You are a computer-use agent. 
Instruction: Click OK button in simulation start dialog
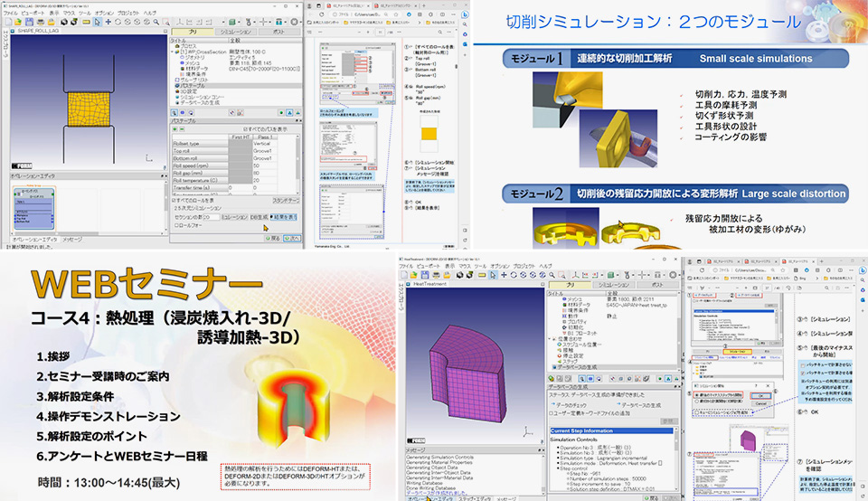coord(760,396)
